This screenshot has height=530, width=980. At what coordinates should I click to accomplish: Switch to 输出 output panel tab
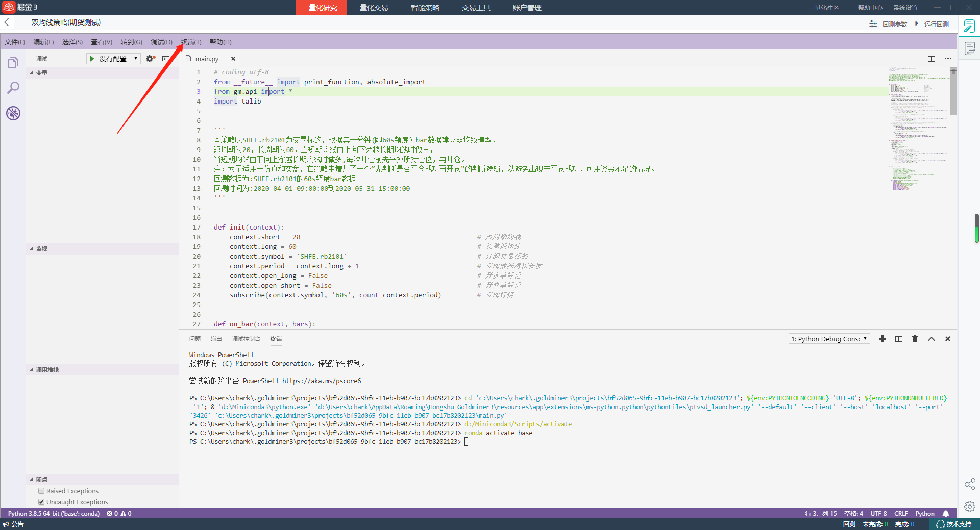[x=216, y=339]
